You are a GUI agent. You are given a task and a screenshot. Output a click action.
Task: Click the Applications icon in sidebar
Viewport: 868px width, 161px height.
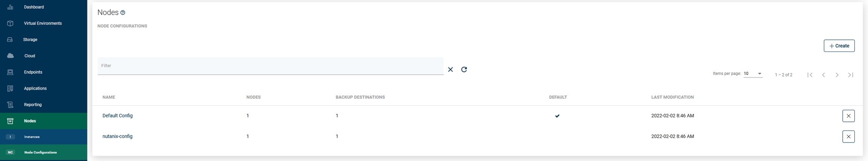point(10,88)
